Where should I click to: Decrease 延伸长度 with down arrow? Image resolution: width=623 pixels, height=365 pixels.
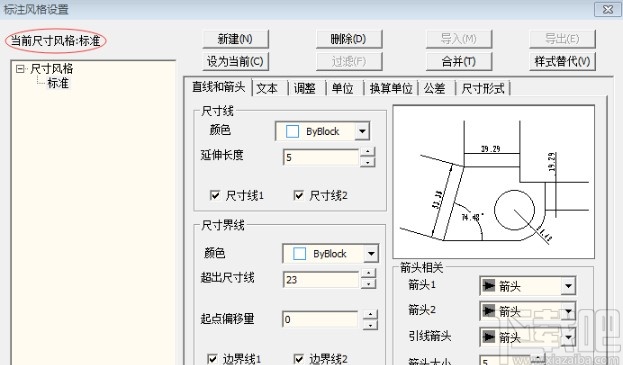(x=368, y=162)
